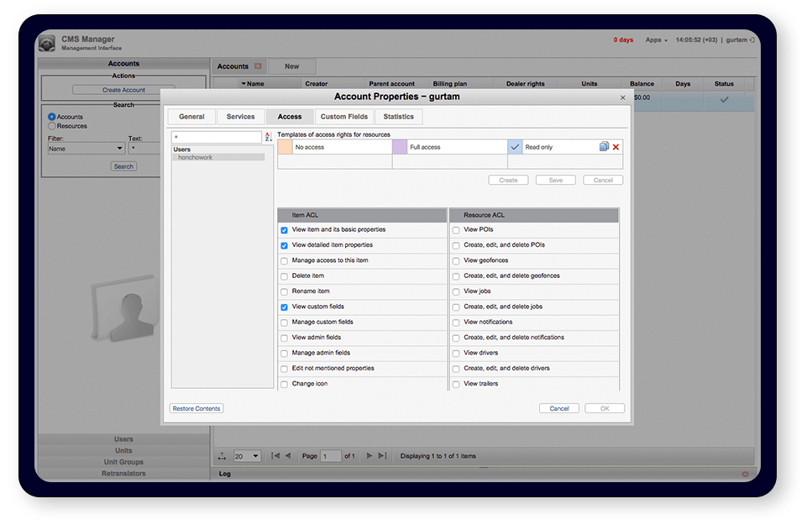Viewport: 812px width, 525px height.
Task: Close the Accounts tab with red icon
Action: click(x=258, y=66)
